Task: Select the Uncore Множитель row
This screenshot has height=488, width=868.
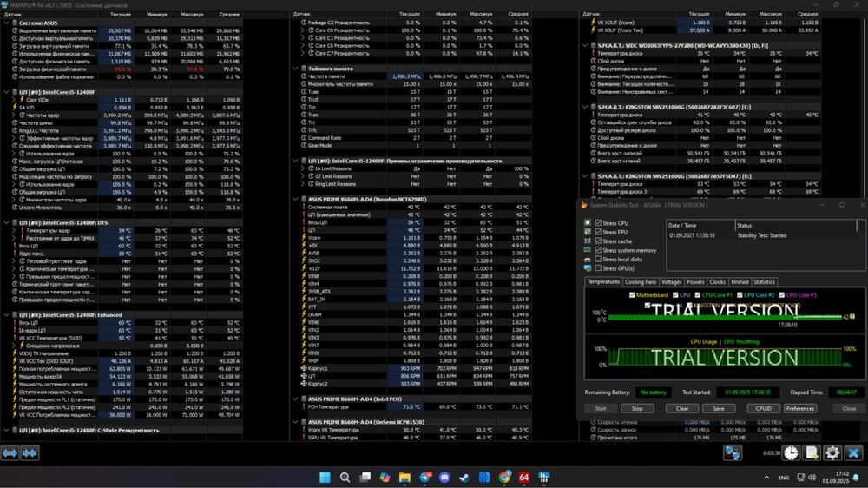Action: pyautogui.click(x=126, y=208)
